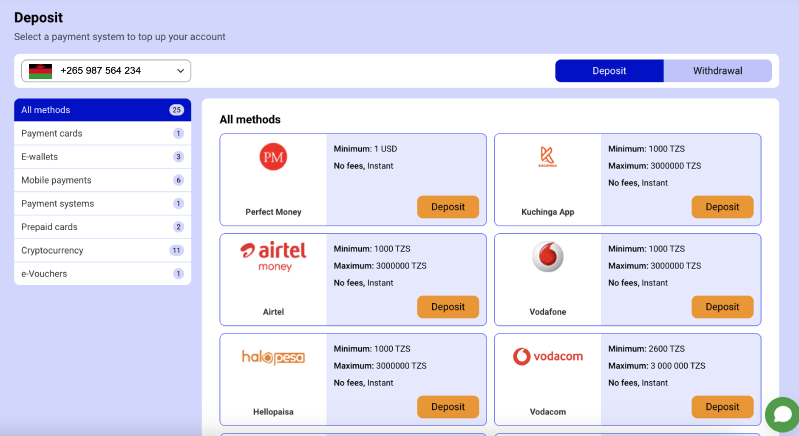Image resolution: width=799 pixels, height=436 pixels.
Task: Select the Airtel money logo
Action: point(273,256)
